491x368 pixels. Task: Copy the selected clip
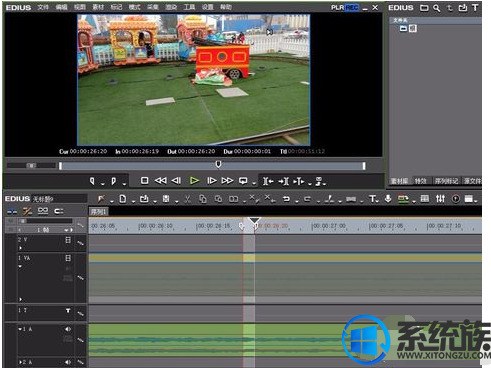(202, 199)
